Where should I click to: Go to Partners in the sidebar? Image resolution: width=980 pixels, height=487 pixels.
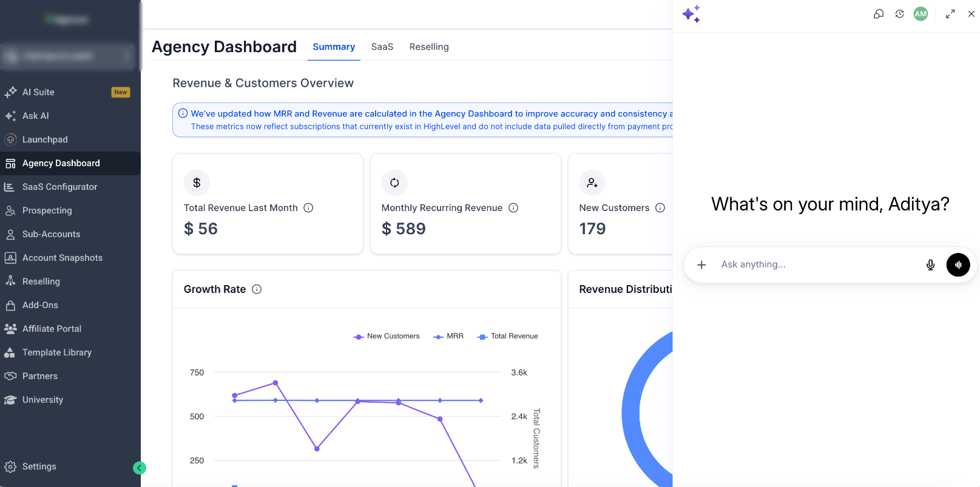[70, 376]
